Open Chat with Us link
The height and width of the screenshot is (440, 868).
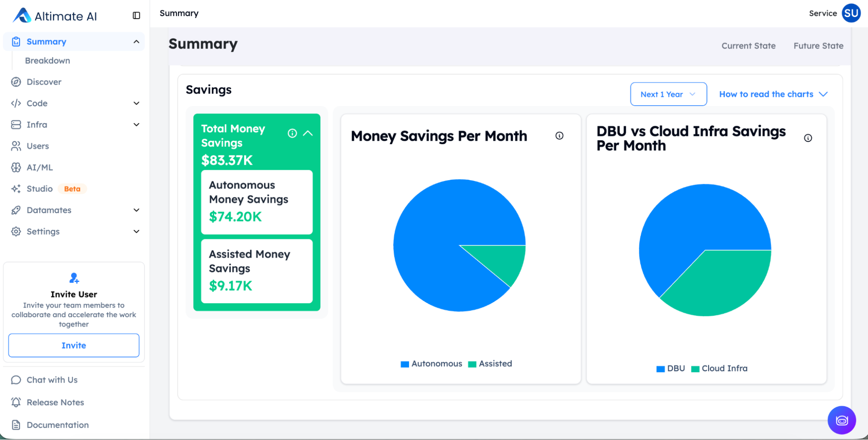[52, 380]
